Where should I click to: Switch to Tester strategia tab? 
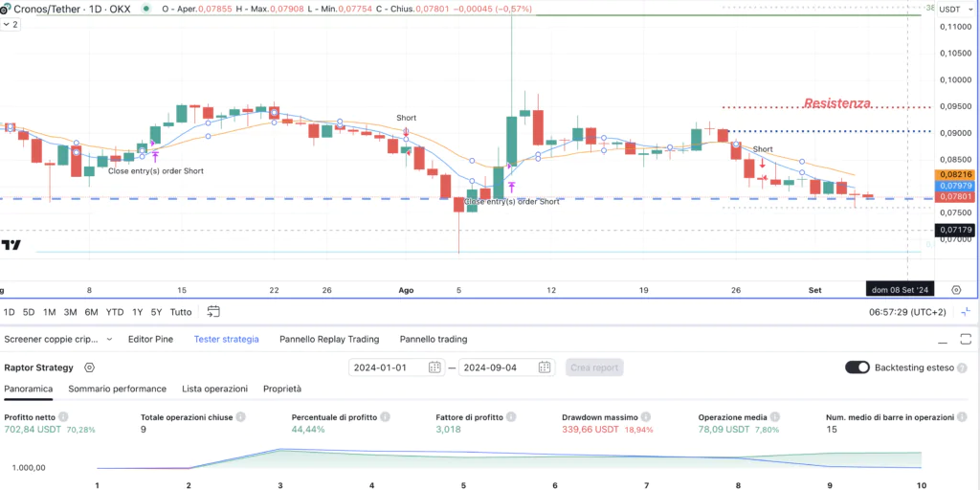[x=226, y=340]
